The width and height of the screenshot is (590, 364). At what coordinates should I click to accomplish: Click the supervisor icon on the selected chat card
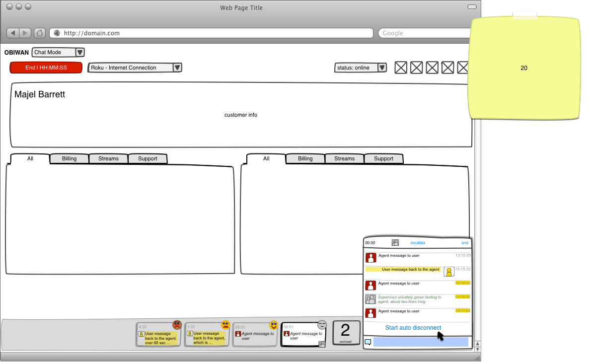[322, 344]
